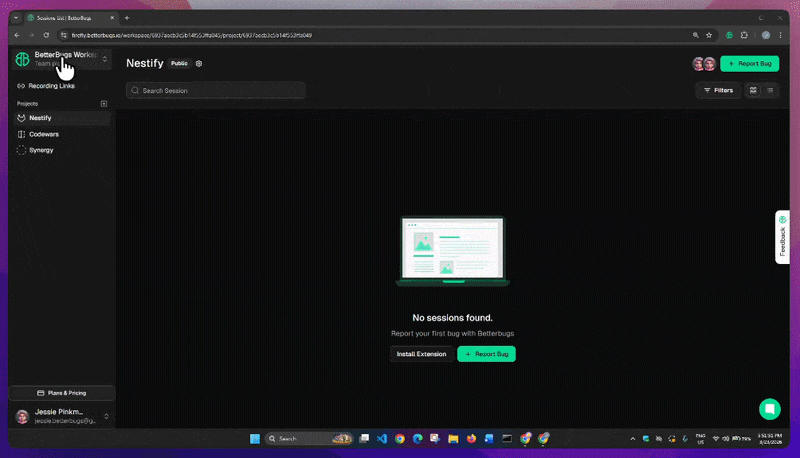800x458 pixels.
Task: Click the BetterBugs logo in the sidebar
Action: (x=22, y=59)
